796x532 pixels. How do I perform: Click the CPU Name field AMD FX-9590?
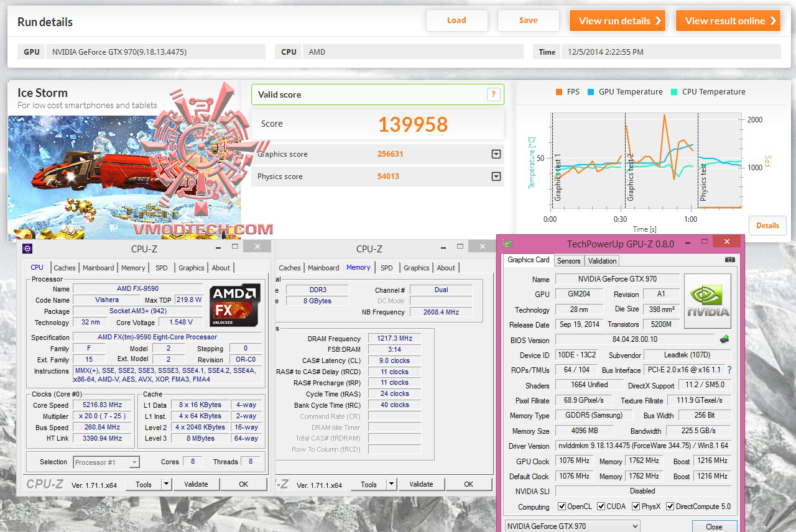click(x=138, y=288)
